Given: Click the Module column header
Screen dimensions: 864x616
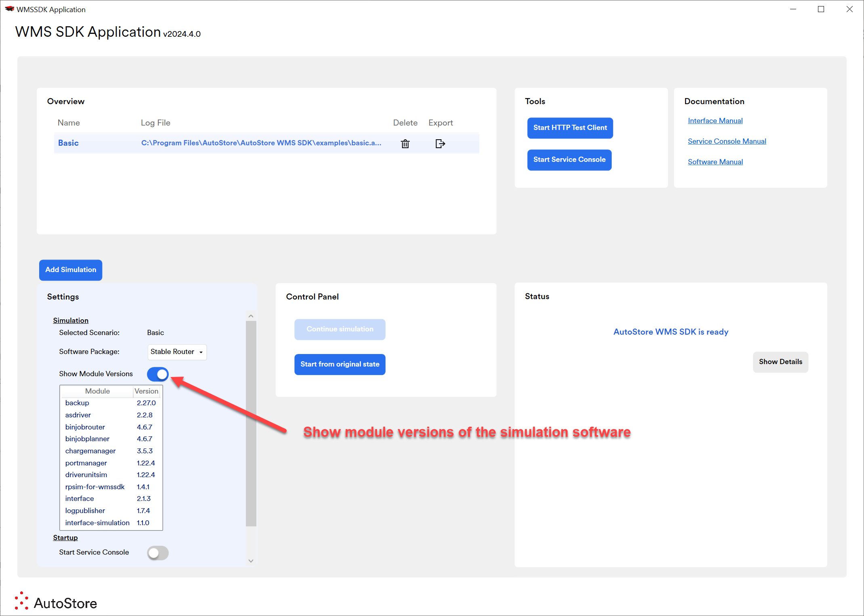Looking at the screenshot, I should [97, 391].
